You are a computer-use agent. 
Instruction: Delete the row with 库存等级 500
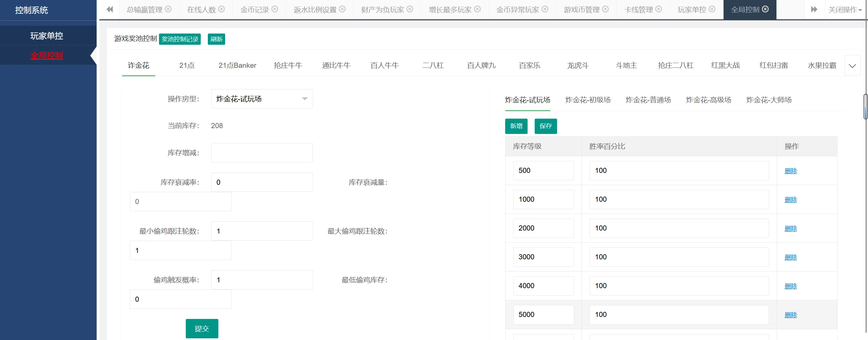(791, 171)
